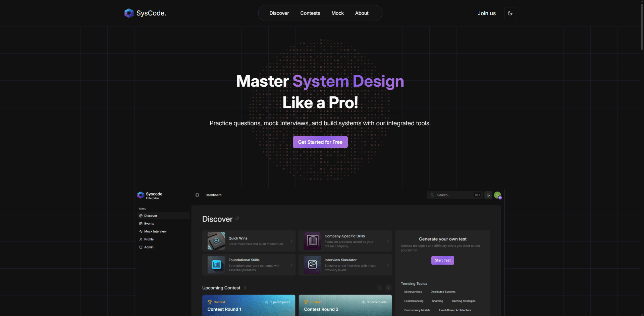The width and height of the screenshot is (644, 316).
Task: Switch theme via the dashboard moon icon
Action: [x=488, y=195]
